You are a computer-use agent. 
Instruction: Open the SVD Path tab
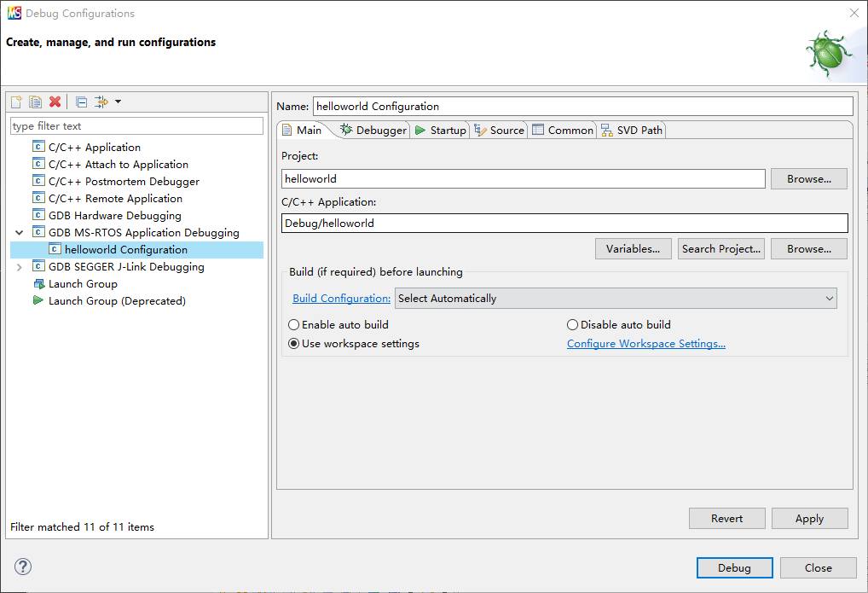[x=631, y=131]
